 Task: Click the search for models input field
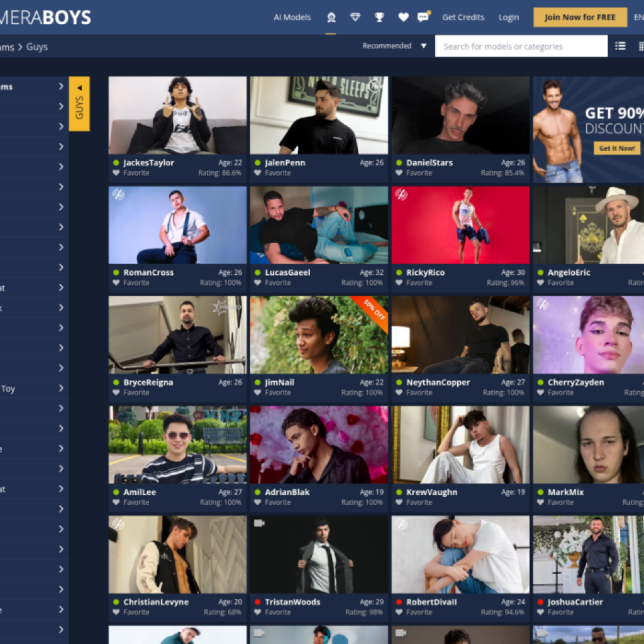[x=521, y=46]
